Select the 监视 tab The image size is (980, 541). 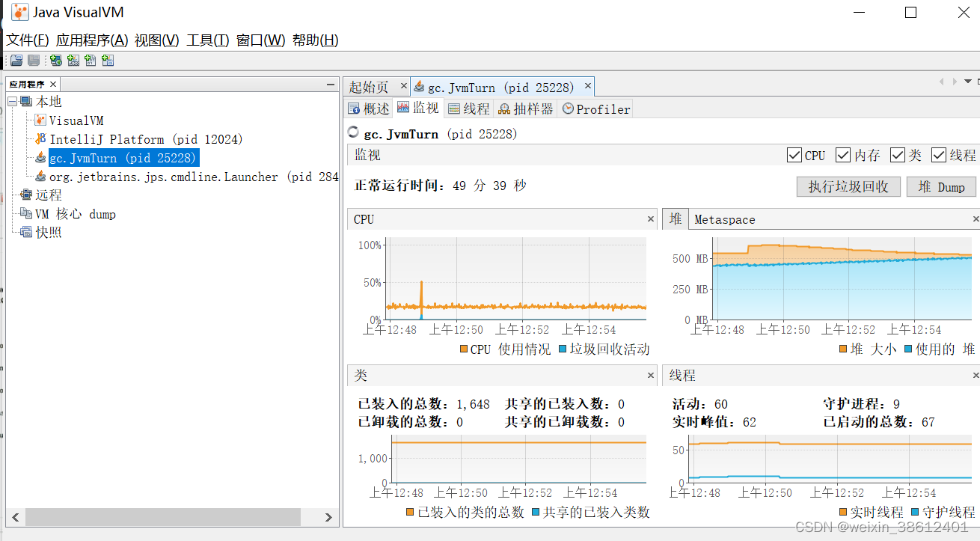(418, 108)
